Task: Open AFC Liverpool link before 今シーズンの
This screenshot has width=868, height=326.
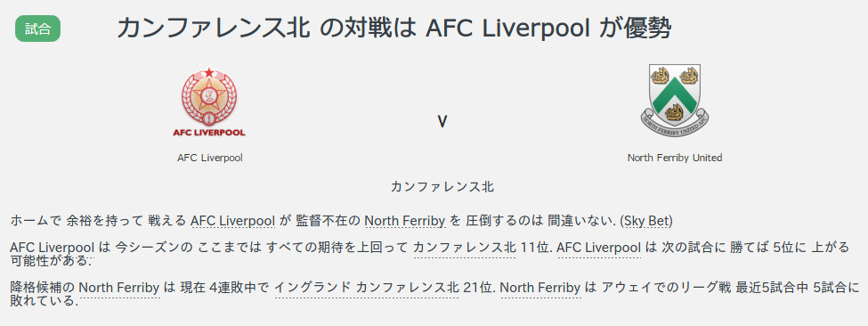Action: click(x=52, y=248)
